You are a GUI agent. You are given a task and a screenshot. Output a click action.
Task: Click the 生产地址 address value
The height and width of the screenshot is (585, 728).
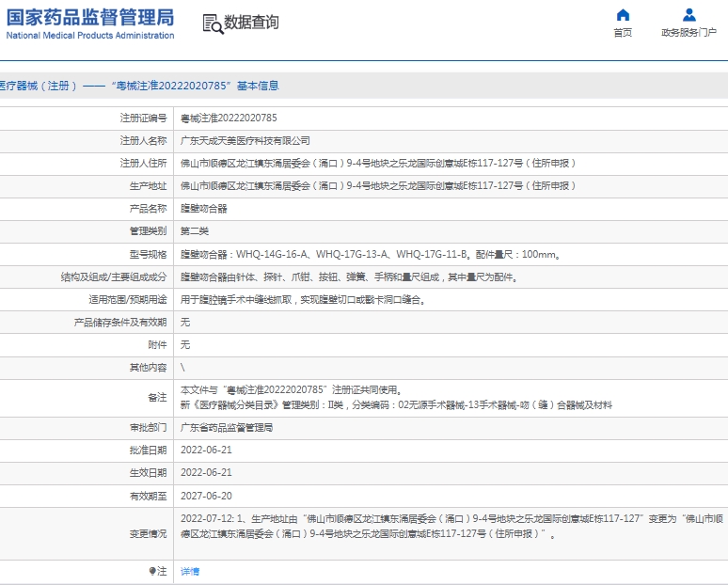[378, 185]
